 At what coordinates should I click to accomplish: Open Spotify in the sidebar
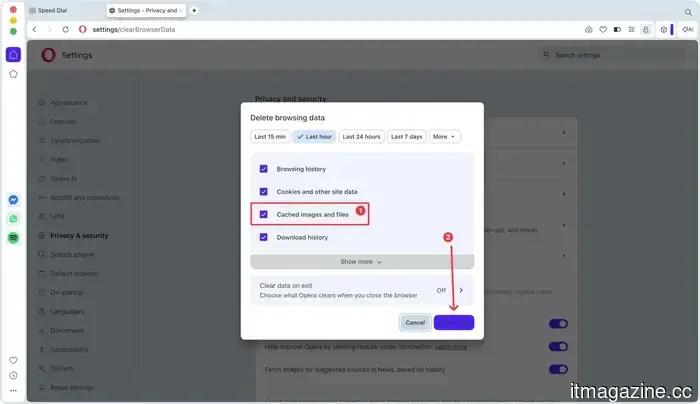[13, 237]
